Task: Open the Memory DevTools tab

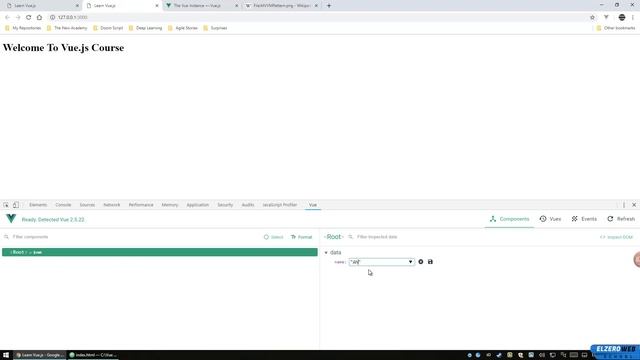Action: point(170,205)
